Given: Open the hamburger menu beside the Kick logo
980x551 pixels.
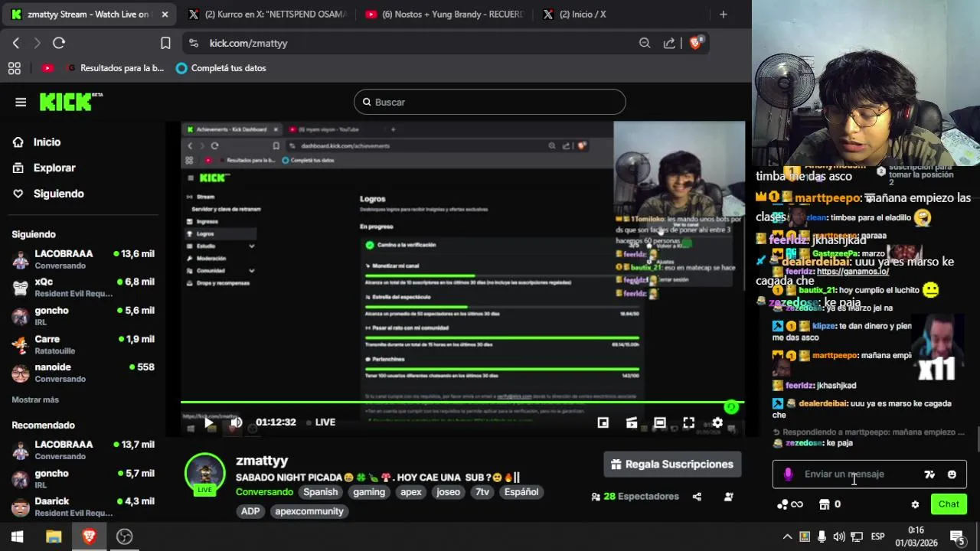Looking at the screenshot, I should [x=21, y=102].
